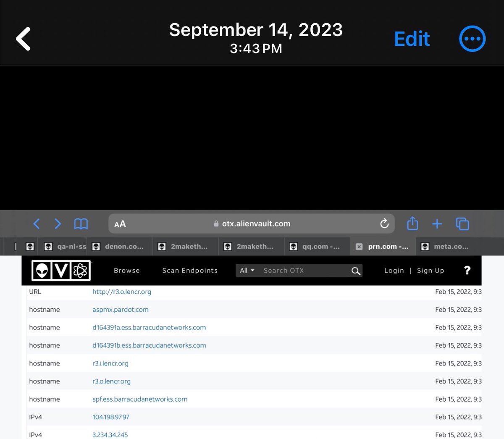
Task: Click the Safari reload page icon
Action: (384, 223)
